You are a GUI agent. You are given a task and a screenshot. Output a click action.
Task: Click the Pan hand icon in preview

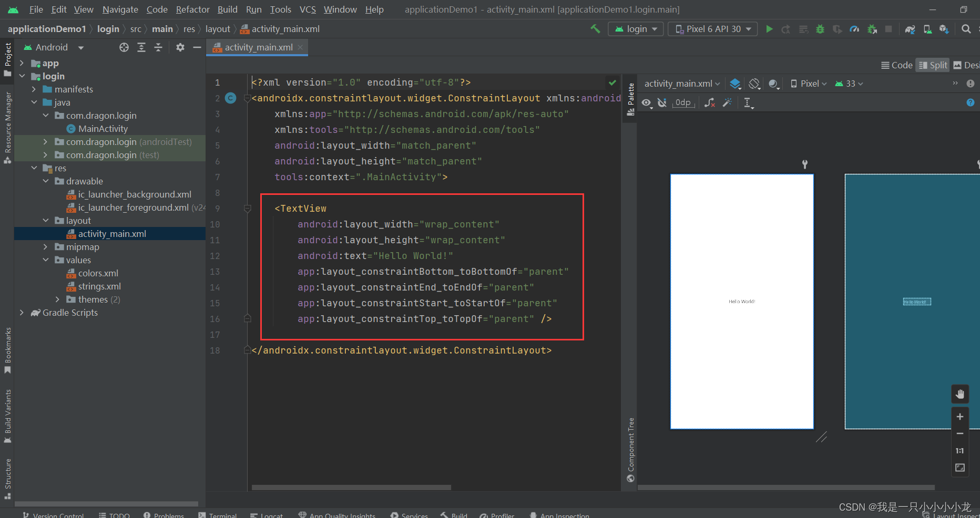960,394
